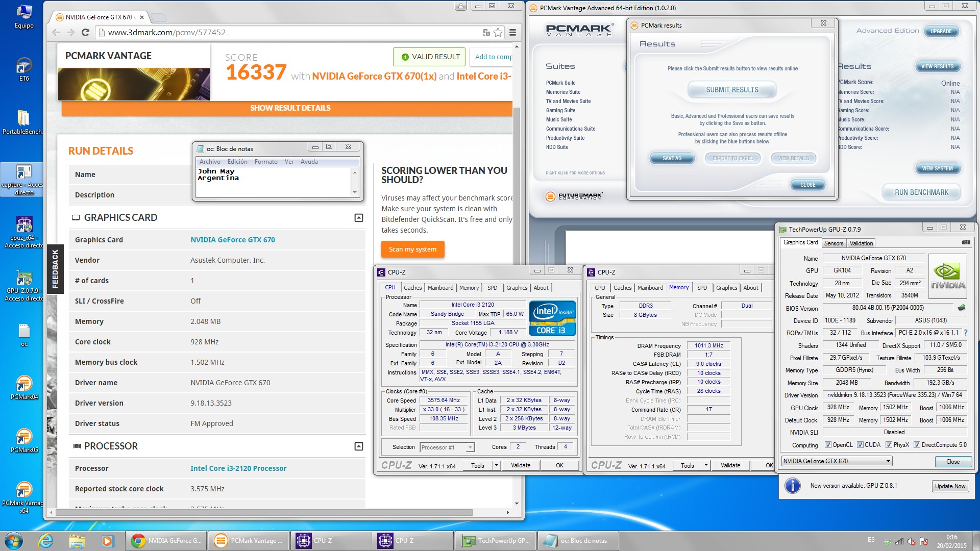
Task: Collapse the PROCESSOR section
Action: point(359,446)
